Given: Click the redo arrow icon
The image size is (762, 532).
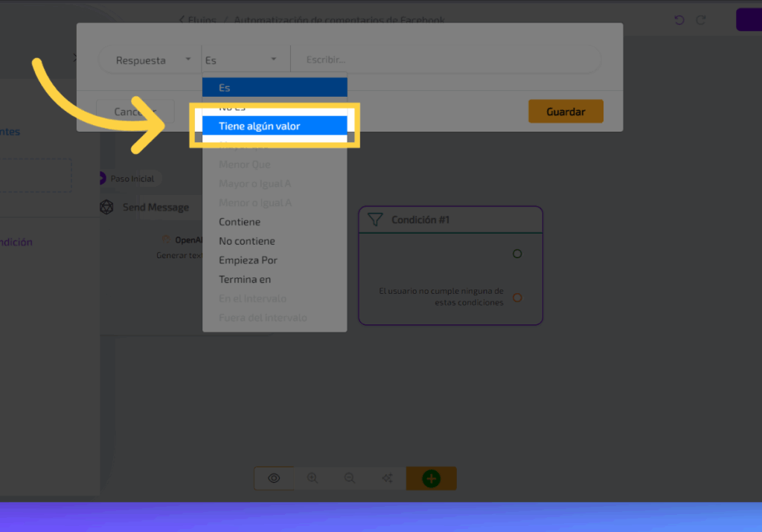Looking at the screenshot, I should [x=700, y=20].
